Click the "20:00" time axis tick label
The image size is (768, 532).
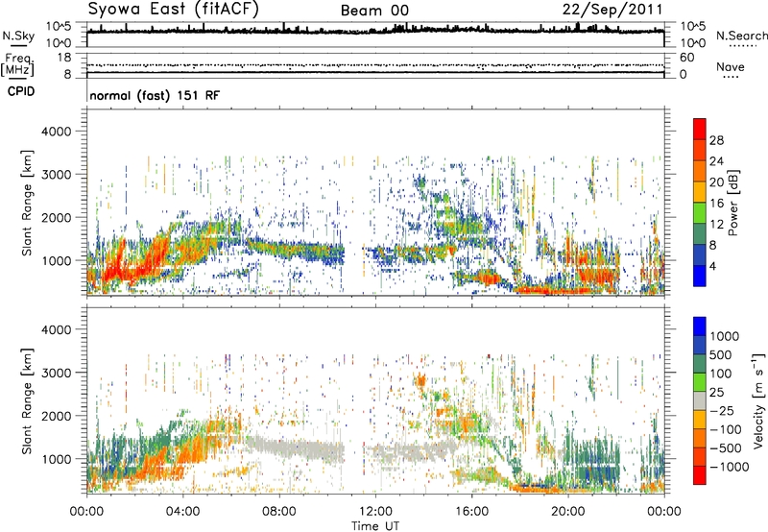[567, 512]
